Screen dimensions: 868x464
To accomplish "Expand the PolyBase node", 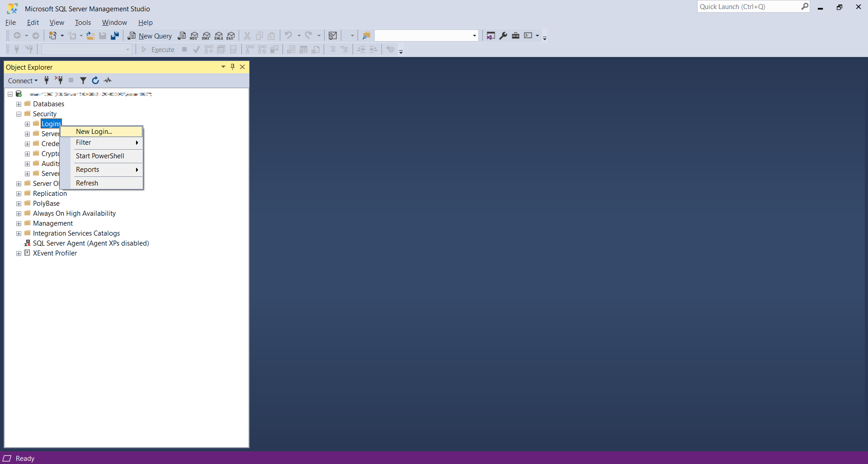I will 19,204.
